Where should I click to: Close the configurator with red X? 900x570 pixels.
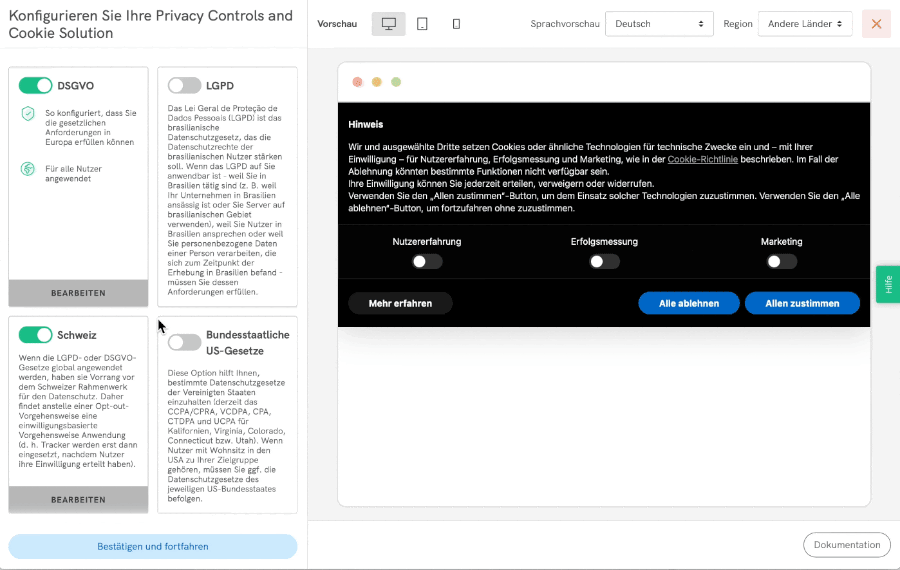click(876, 24)
